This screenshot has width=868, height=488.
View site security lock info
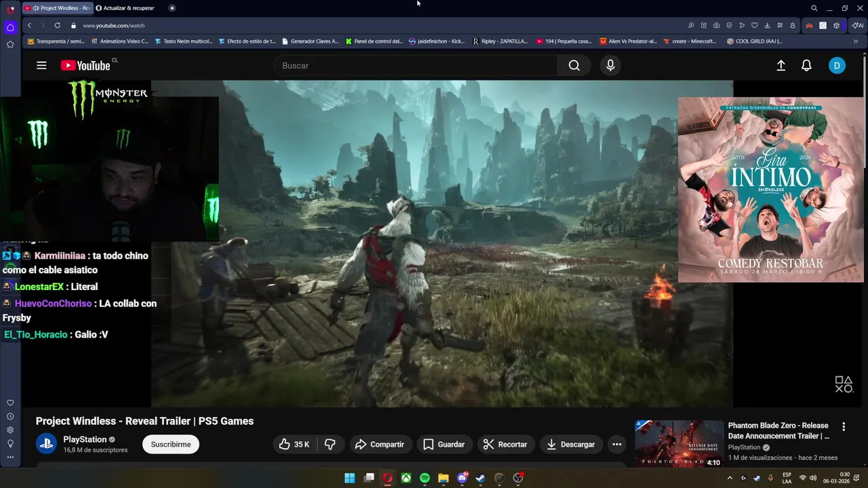(x=73, y=25)
